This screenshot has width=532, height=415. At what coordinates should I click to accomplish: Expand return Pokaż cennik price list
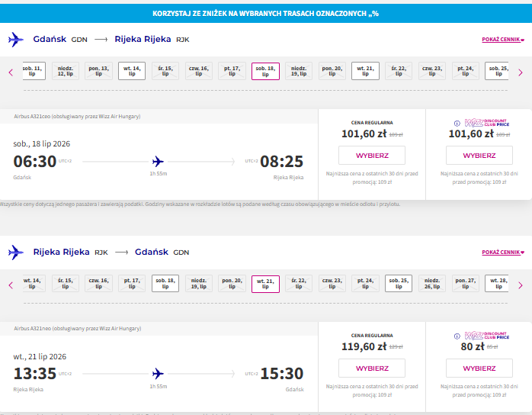point(503,253)
